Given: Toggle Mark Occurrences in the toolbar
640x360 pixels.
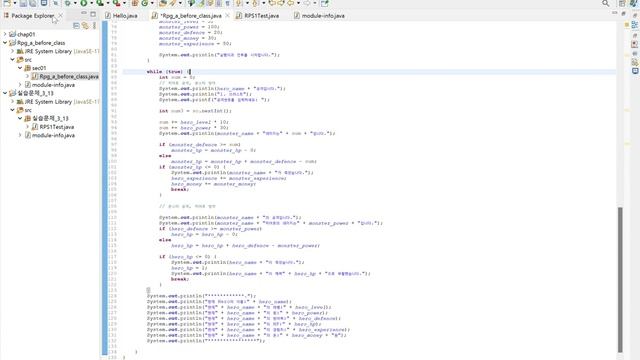Looking at the screenshot, I should pyautogui.click(x=201, y=3).
